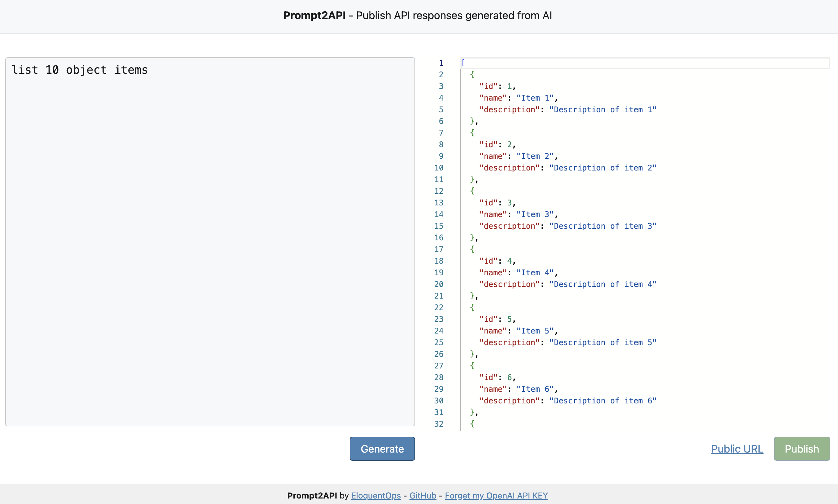Click line number 32 in editor gutter
The width and height of the screenshot is (838, 504).
[438, 424]
